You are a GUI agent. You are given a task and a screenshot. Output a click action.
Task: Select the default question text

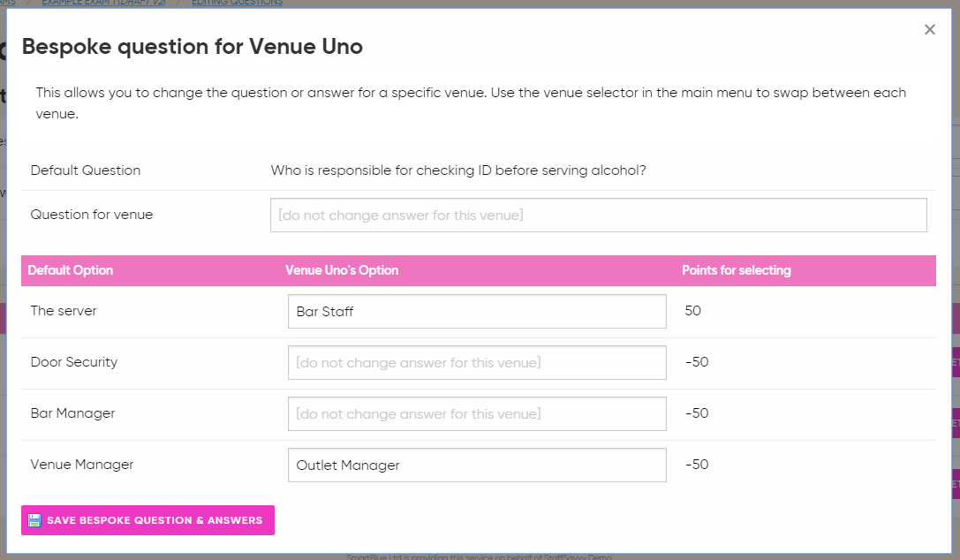point(458,170)
